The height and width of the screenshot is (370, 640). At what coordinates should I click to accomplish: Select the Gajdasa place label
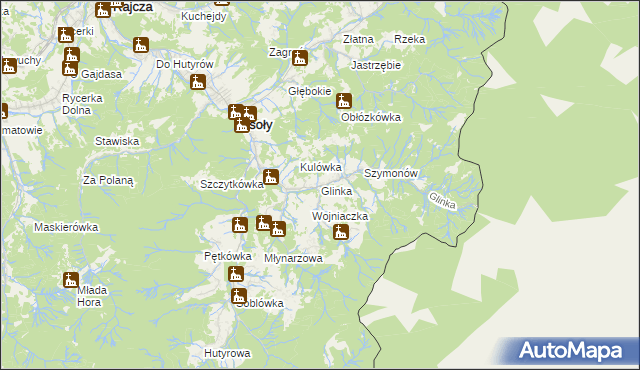[101, 74]
